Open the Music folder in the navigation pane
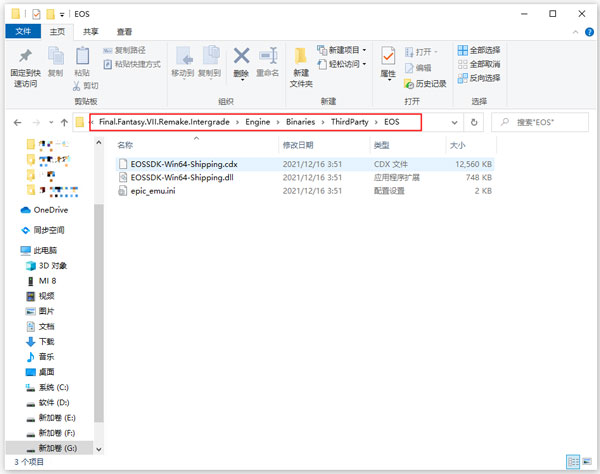 pos(40,357)
